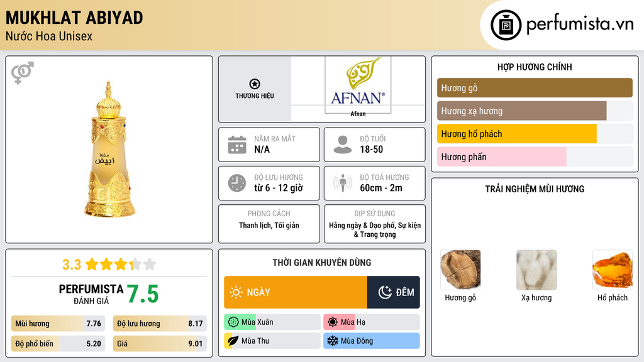Viewport: 644px width, 362px height.
Task: Click the moon icon in Đêm bar
Action: pos(385,292)
